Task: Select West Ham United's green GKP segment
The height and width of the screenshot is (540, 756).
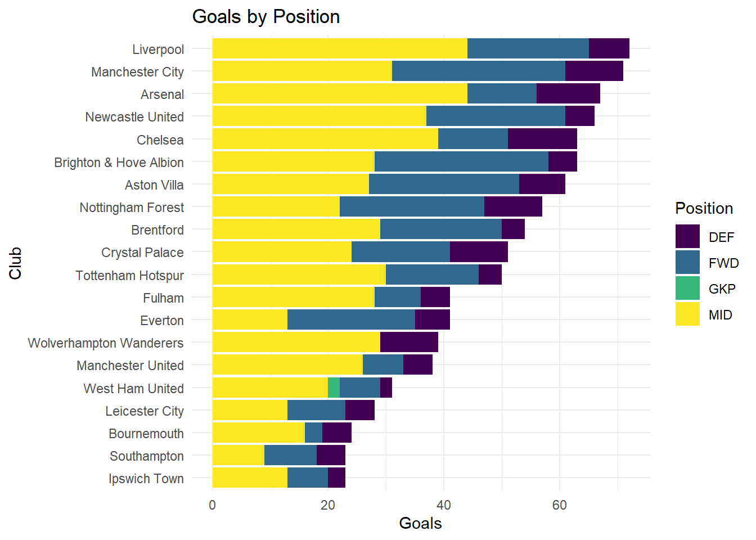Action: point(334,388)
